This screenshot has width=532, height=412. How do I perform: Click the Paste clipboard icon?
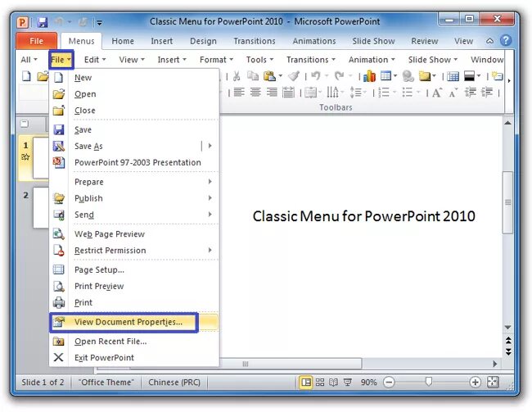click(269, 76)
